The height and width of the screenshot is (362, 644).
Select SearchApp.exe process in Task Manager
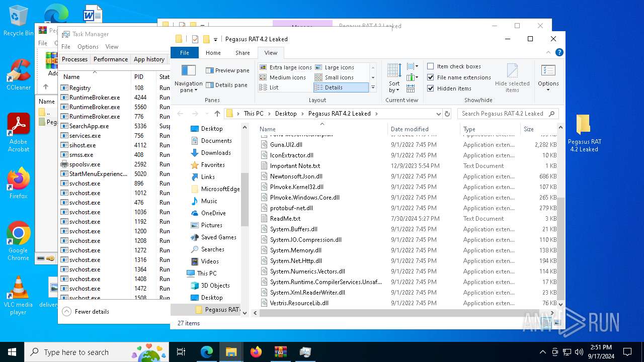pyautogui.click(x=89, y=126)
